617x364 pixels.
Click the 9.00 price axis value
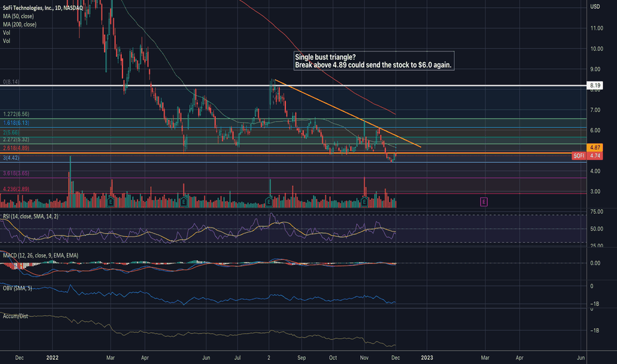click(x=595, y=69)
